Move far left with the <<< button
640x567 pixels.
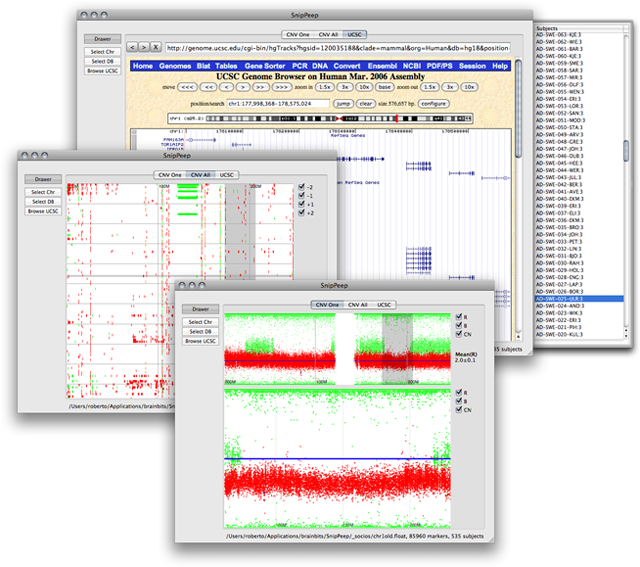[x=188, y=87]
